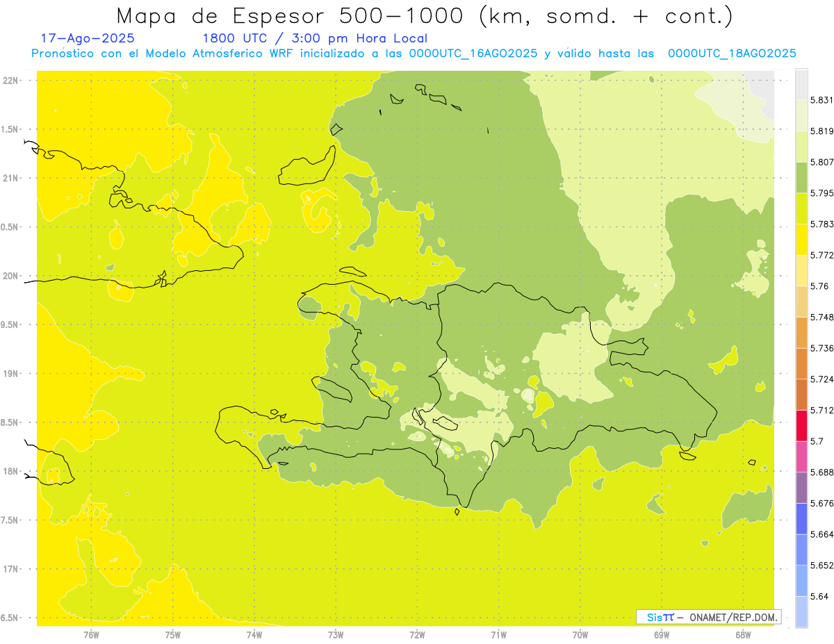Click the longitude label '73W'
This screenshot has height=644, width=834.
coord(336,635)
